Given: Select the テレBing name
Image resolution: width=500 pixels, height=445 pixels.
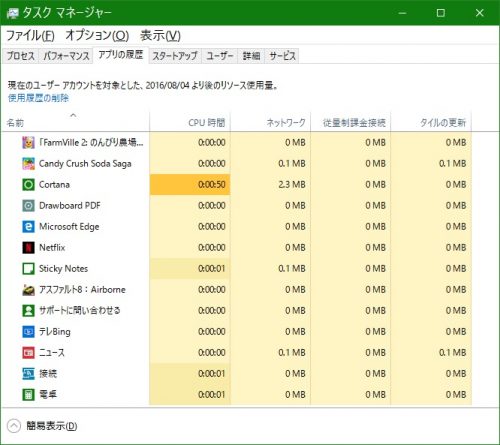Looking at the screenshot, I should click(x=55, y=332).
